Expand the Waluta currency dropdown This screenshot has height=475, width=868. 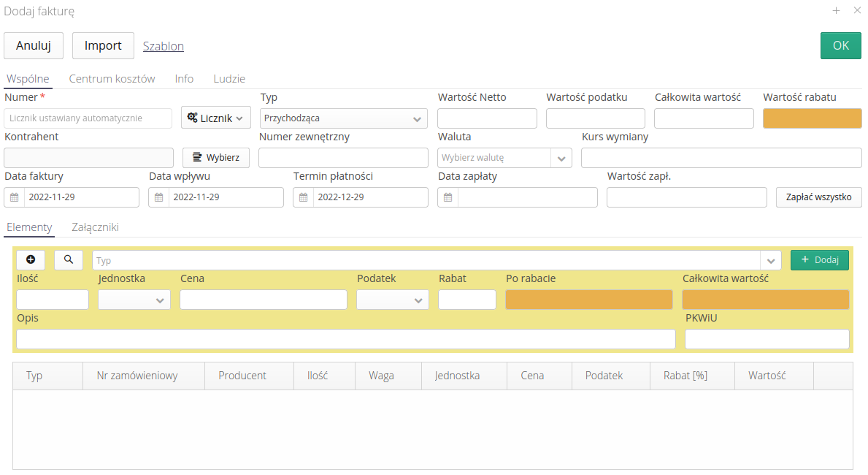(561, 158)
